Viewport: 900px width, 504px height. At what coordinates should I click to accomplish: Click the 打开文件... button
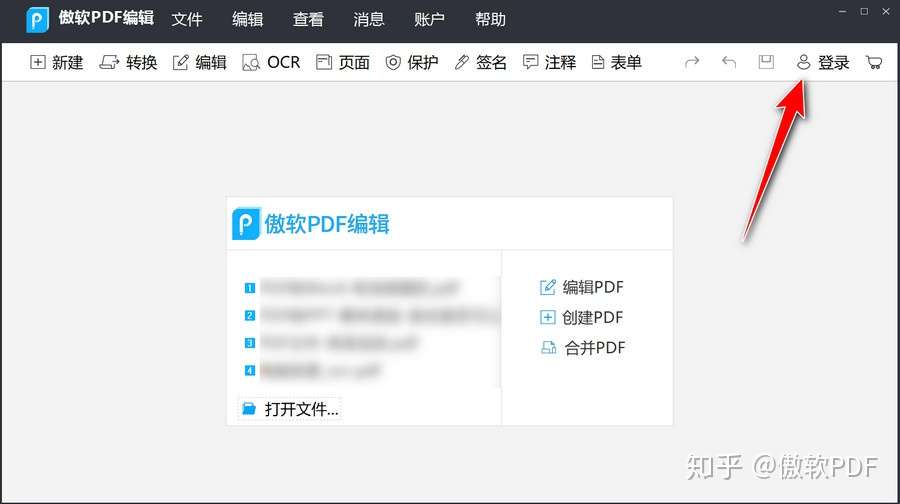[290, 409]
